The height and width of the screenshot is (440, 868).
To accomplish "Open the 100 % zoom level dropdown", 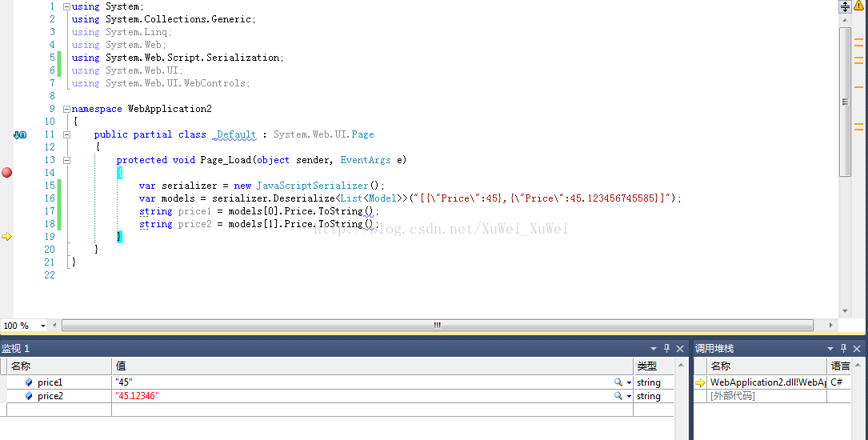I will pos(43,326).
